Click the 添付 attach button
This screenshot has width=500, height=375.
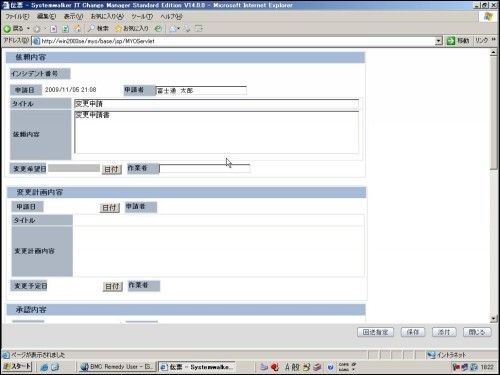[444, 332]
